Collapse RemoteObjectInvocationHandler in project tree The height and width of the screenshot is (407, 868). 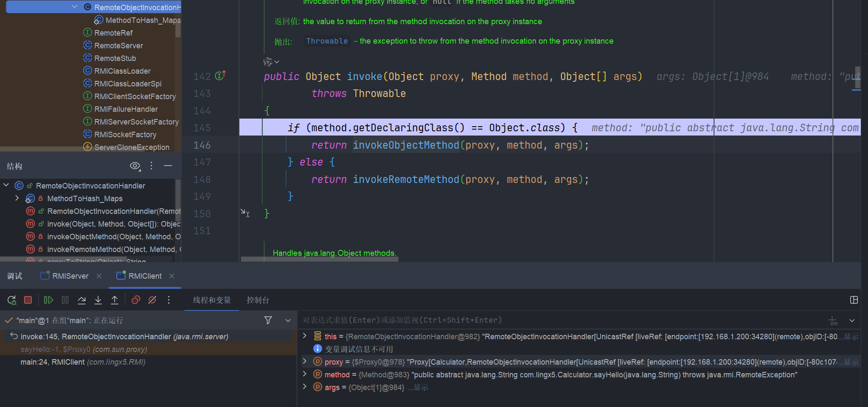click(x=75, y=7)
